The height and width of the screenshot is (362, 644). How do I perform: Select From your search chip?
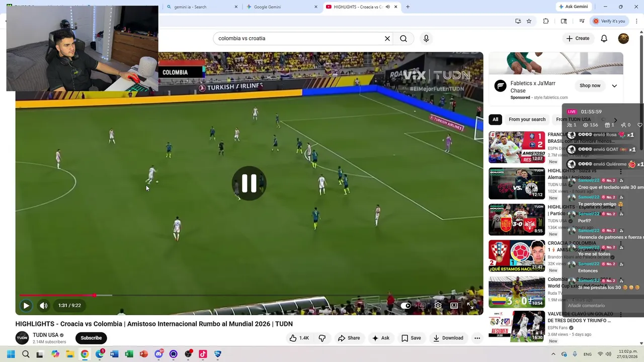coord(527,119)
